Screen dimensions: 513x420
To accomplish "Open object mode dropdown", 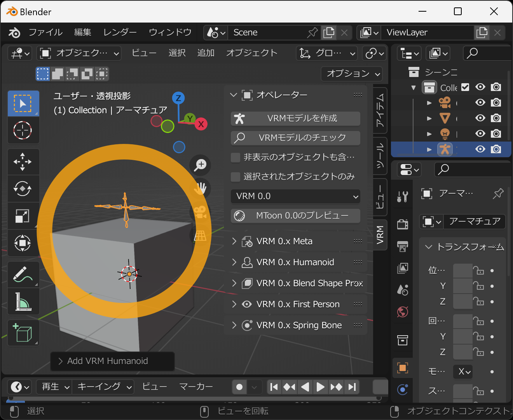I will (79, 53).
